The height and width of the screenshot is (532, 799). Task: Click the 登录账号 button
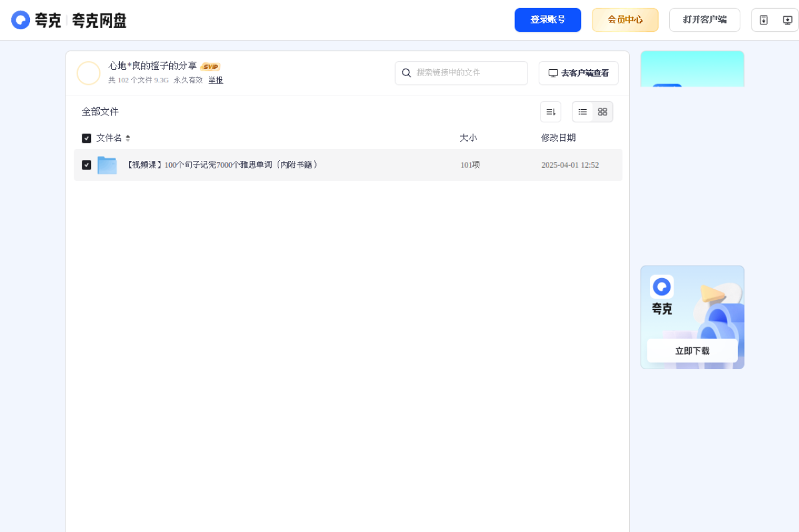click(547, 19)
